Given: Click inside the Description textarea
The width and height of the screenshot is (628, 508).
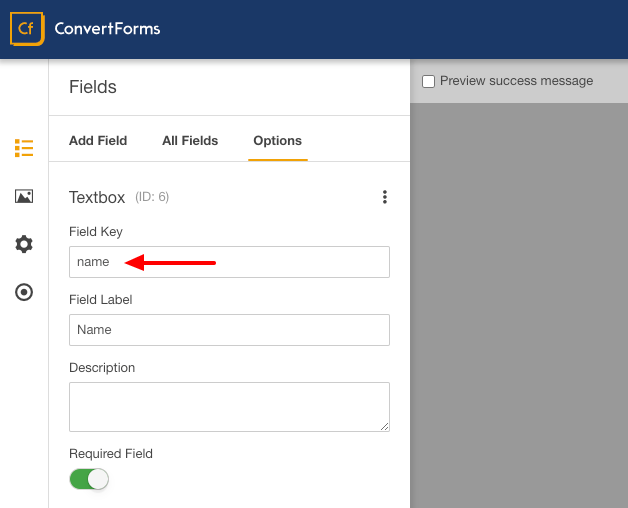Looking at the screenshot, I should pos(229,406).
